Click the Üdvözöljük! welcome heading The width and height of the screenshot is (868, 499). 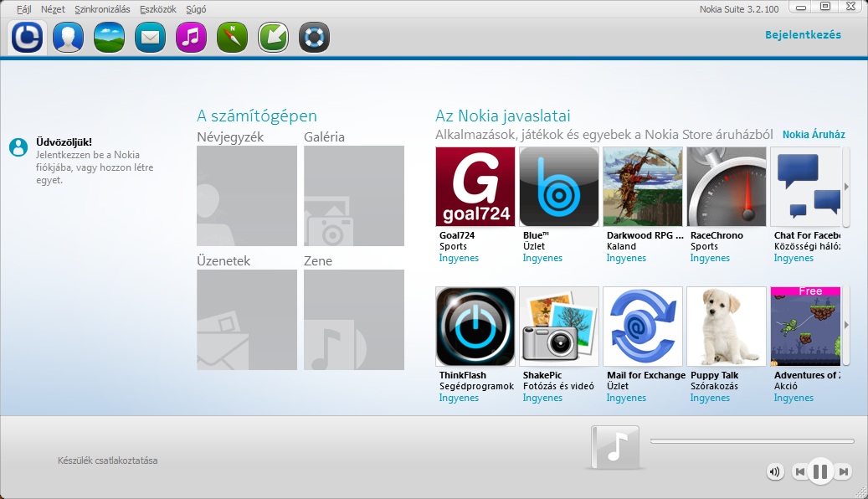click(64, 142)
